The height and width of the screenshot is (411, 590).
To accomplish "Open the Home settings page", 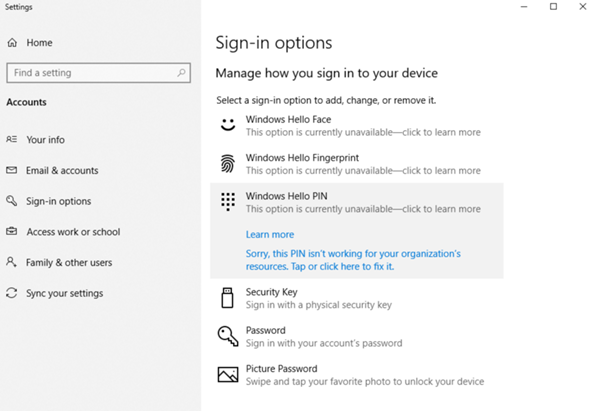I will point(39,43).
